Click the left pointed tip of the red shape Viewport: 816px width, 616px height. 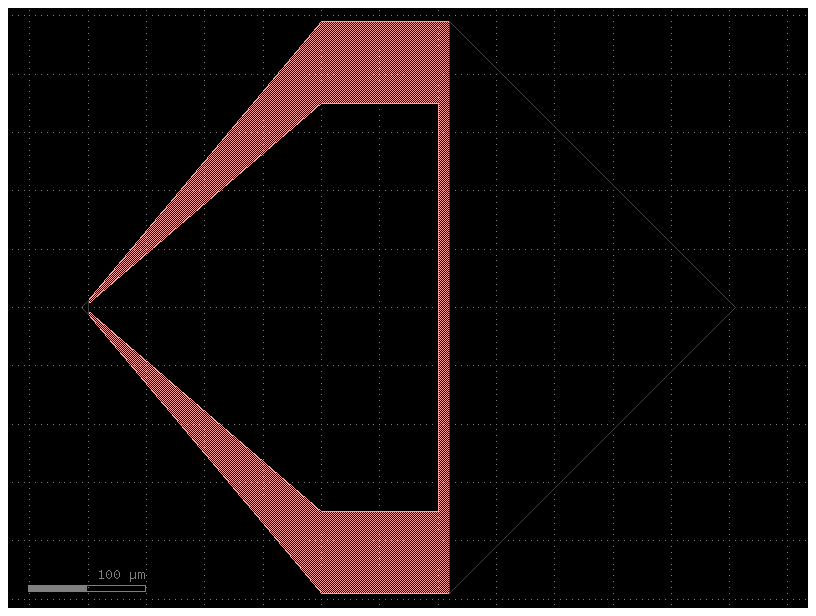point(89,306)
